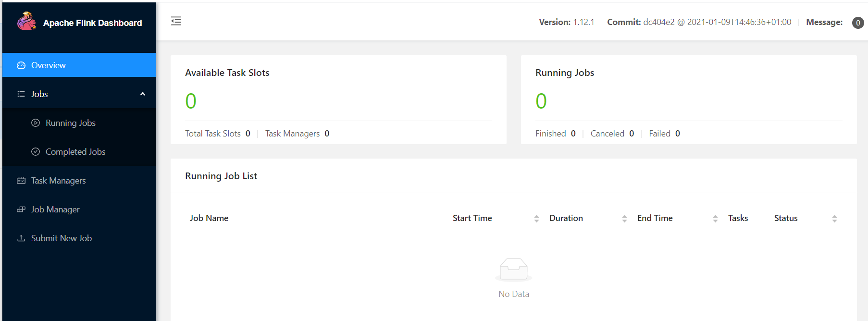This screenshot has height=321, width=868.
Task: Click the Task Managers sidebar icon
Action: [21, 181]
